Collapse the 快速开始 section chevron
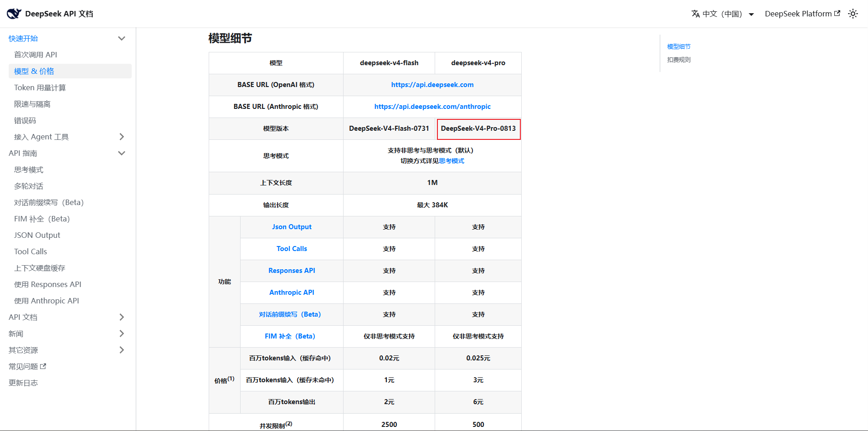 [x=122, y=38]
